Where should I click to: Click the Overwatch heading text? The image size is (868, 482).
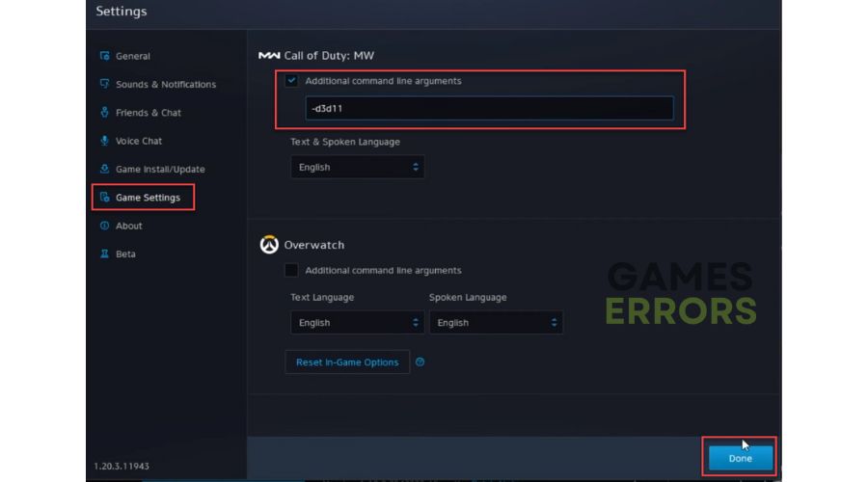click(313, 245)
